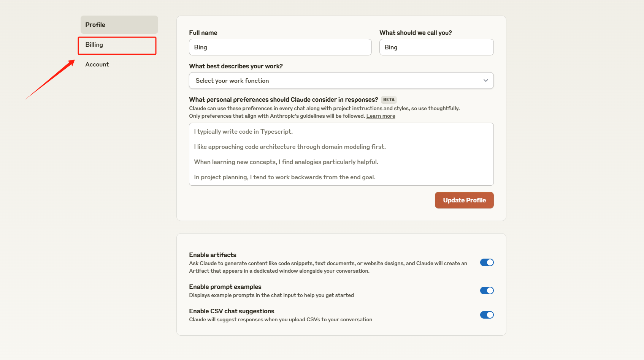Click the 'What should we call you' field
644x360 pixels.
click(x=436, y=47)
